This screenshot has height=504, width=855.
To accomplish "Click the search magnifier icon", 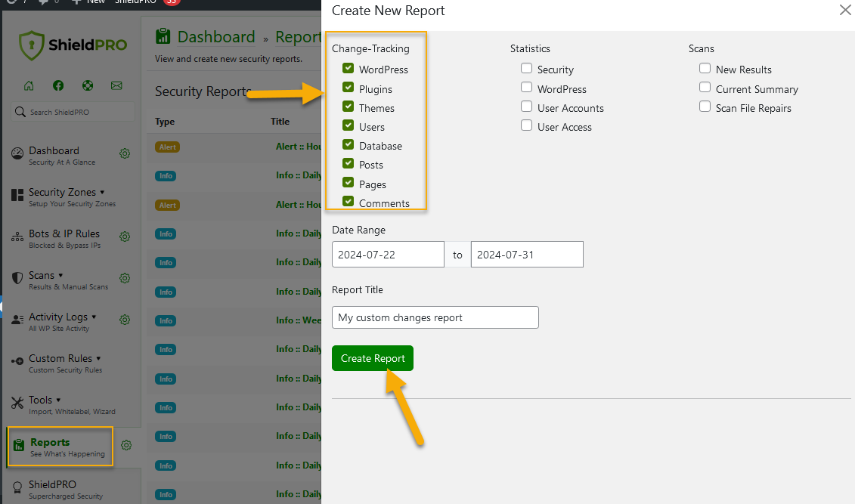I will (20, 112).
